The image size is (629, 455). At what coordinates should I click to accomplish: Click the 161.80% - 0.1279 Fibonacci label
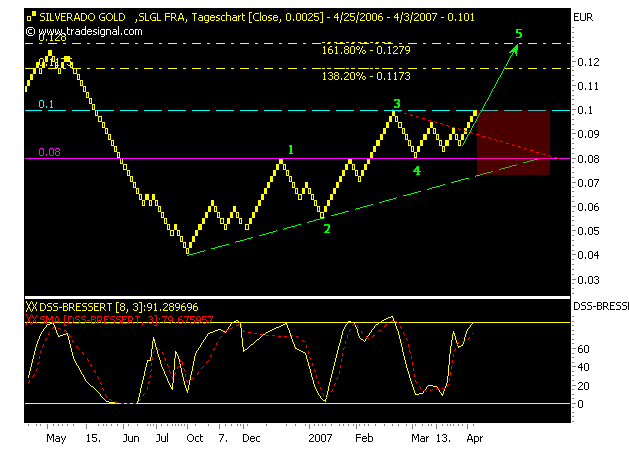[x=366, y=50]
